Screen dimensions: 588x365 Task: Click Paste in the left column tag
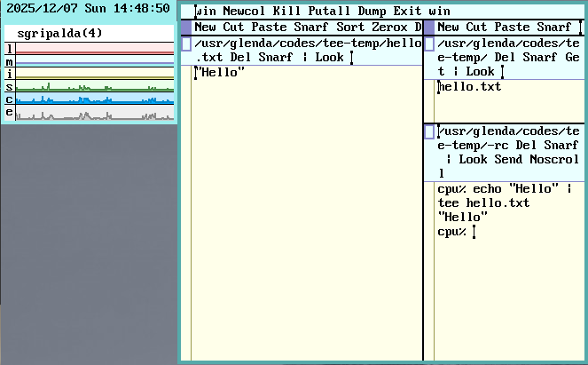click(269, 27)
